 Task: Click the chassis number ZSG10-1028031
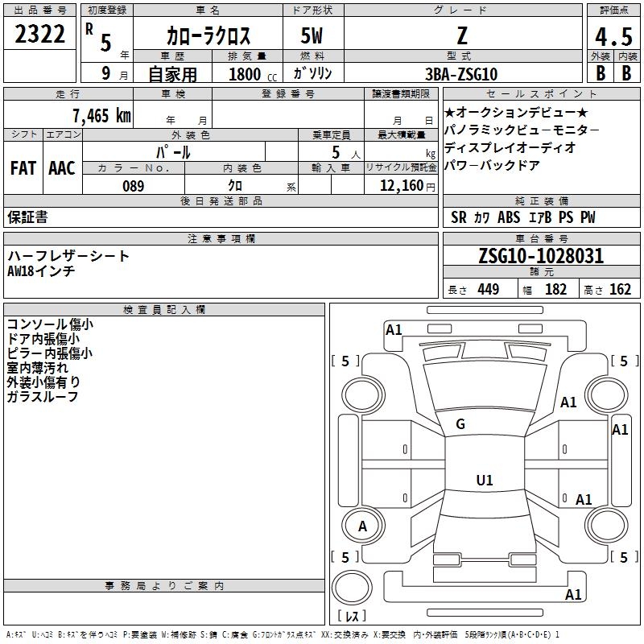541,256
